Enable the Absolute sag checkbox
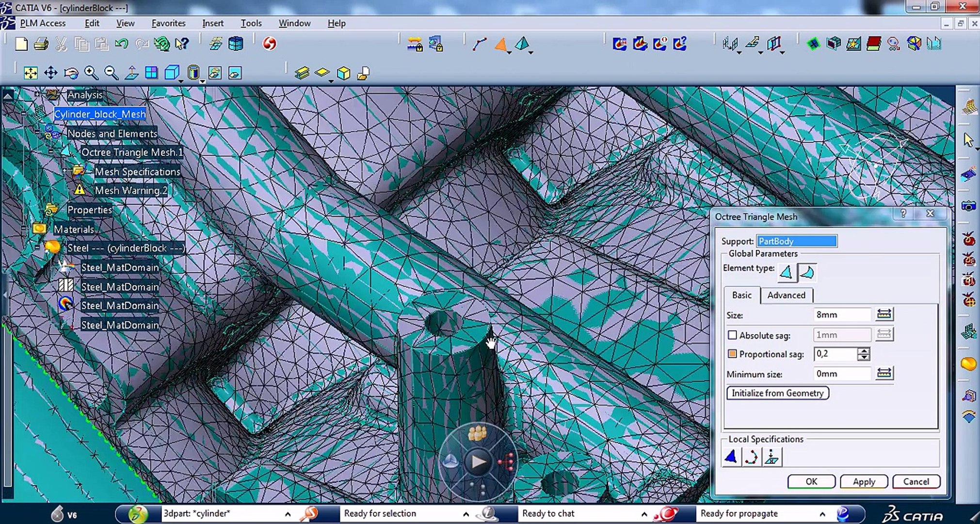The height and width of the screenshot is (524, 980). [732, 335]
